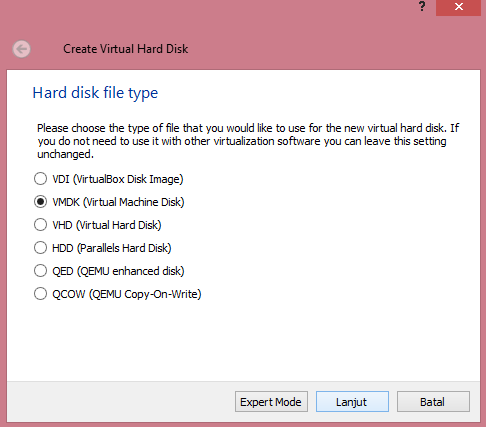
Task: Click the "Virtual Hard Disk" option label
Action: [119, 225]
